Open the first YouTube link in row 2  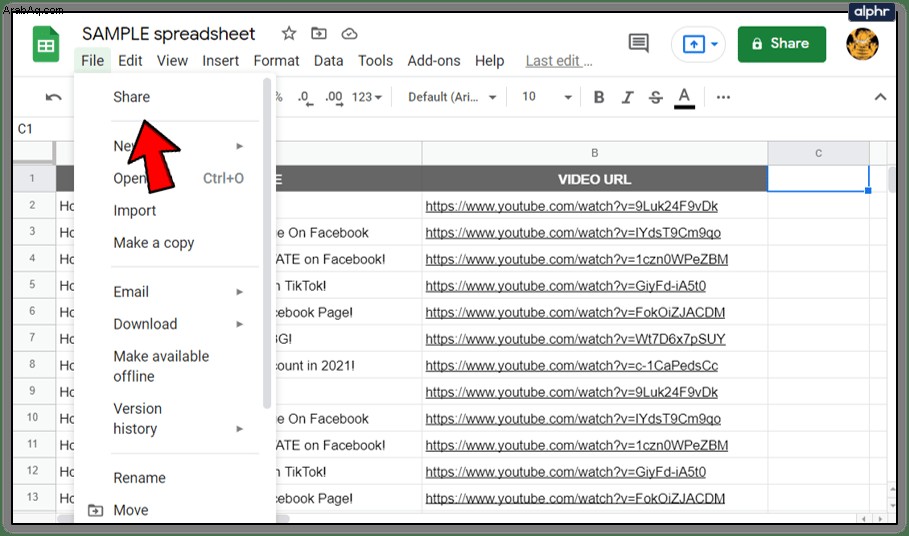[x=572, y=206]
